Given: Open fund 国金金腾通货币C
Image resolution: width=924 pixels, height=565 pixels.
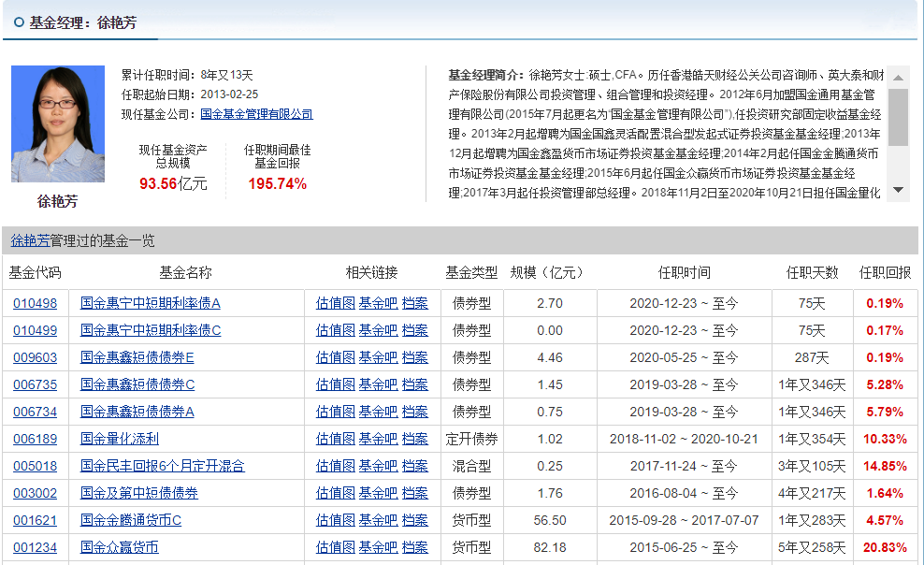Looking at the screenshot, I should pos(131,520).
